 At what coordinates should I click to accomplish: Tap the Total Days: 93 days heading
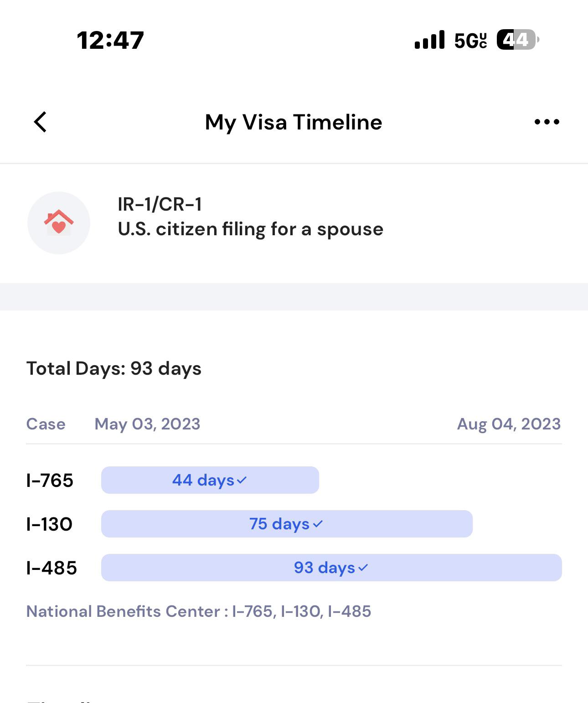[x=114, y=368]
